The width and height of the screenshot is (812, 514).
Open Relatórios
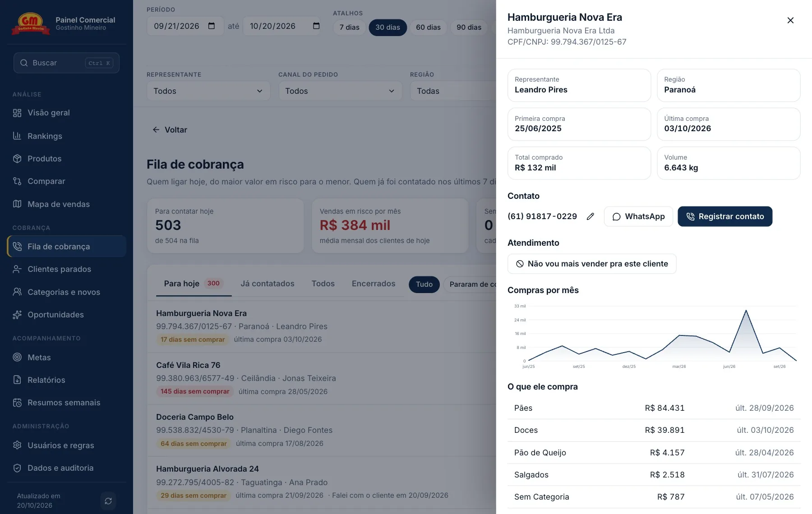tap(66, 380)
